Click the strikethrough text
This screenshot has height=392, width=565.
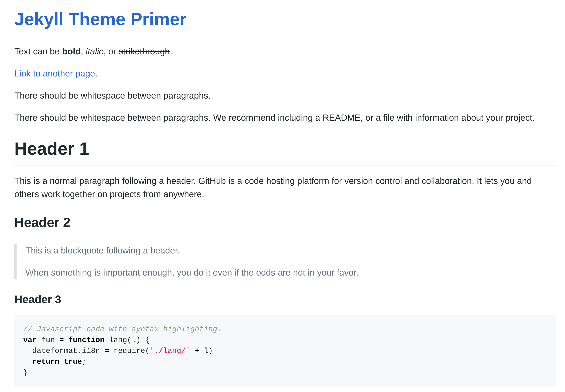(x=144, y=51)
